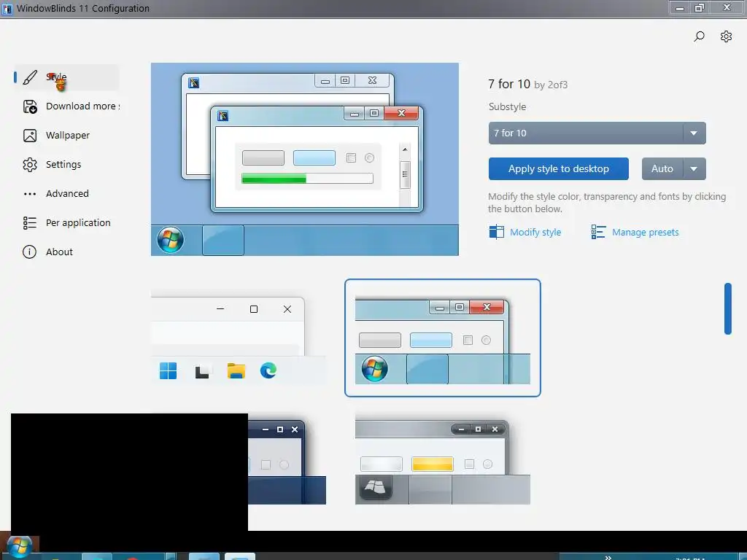
Task: Open Manage presets link
Action: pyautogui.click(x=645, y=232)
